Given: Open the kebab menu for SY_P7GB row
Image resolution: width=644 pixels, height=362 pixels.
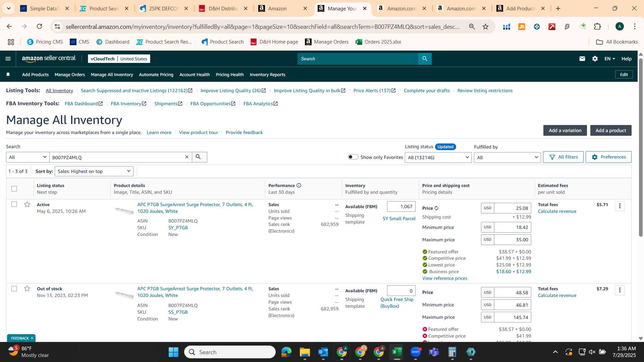Looking at the screenshot, I should coord(620,206).
